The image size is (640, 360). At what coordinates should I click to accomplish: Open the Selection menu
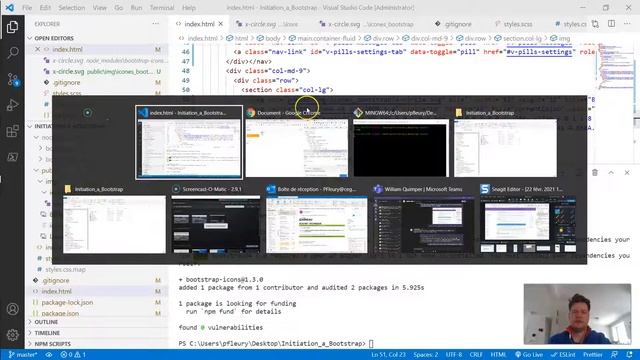tap(72, 8)
